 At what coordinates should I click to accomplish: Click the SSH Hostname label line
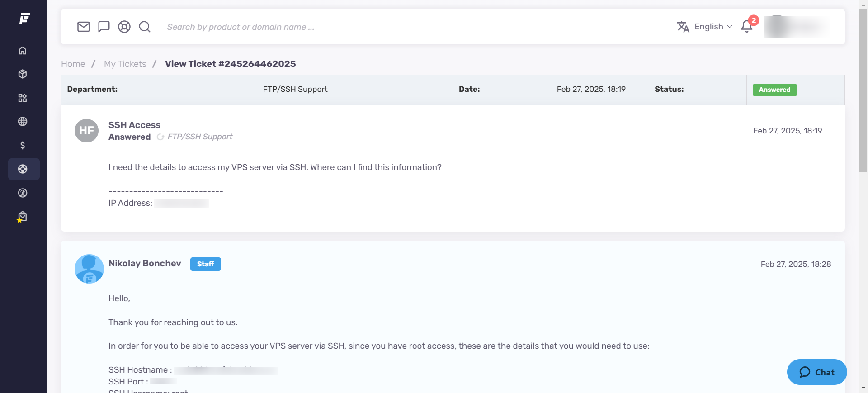click(140, 370)
